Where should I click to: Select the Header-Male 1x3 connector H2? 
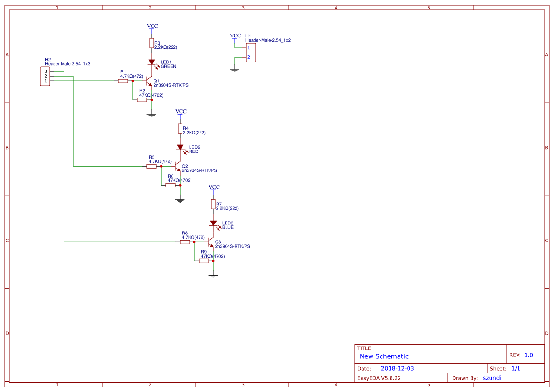coord(45,76)
